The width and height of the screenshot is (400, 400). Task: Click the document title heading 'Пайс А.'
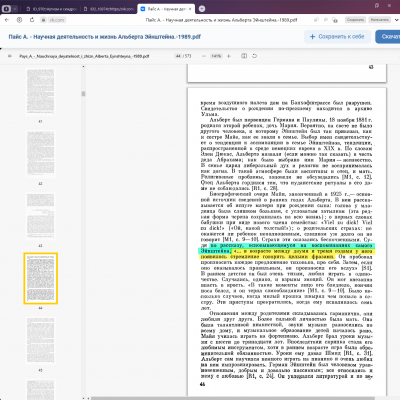pyautogui.click(x=105, y=37)
